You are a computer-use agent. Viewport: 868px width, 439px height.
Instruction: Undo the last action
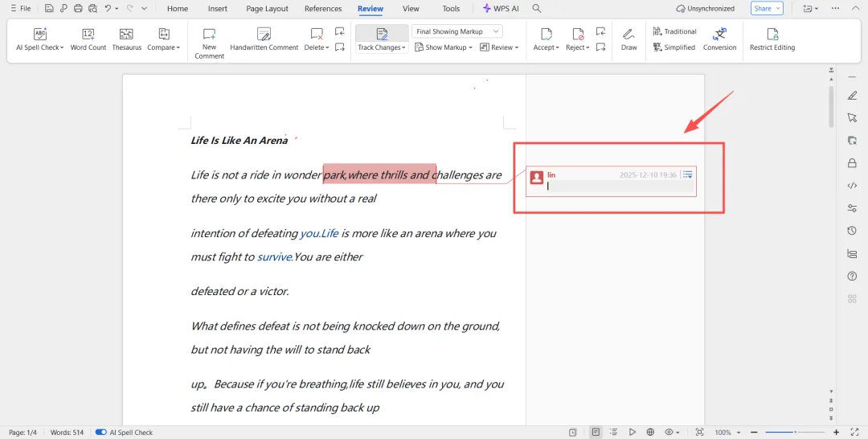tap(108, 8)
